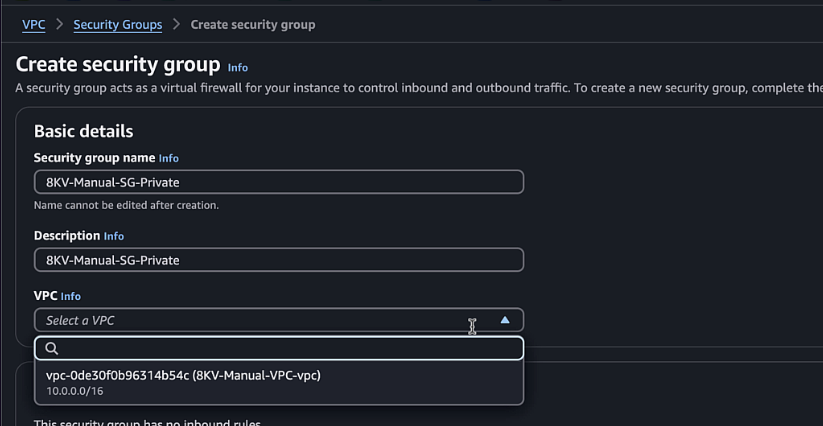Click into the Description text field
This screenshot has height=426, width=823.
point(279,260)
